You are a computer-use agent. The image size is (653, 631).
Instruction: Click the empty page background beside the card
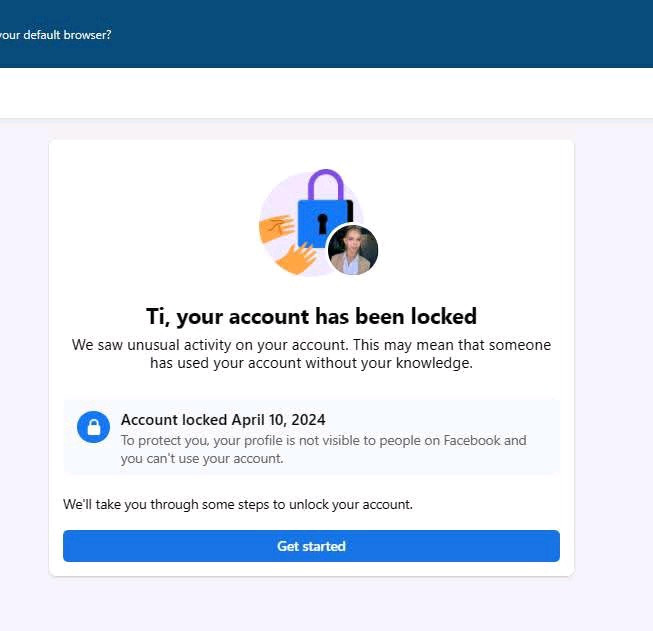pos(614,350)
